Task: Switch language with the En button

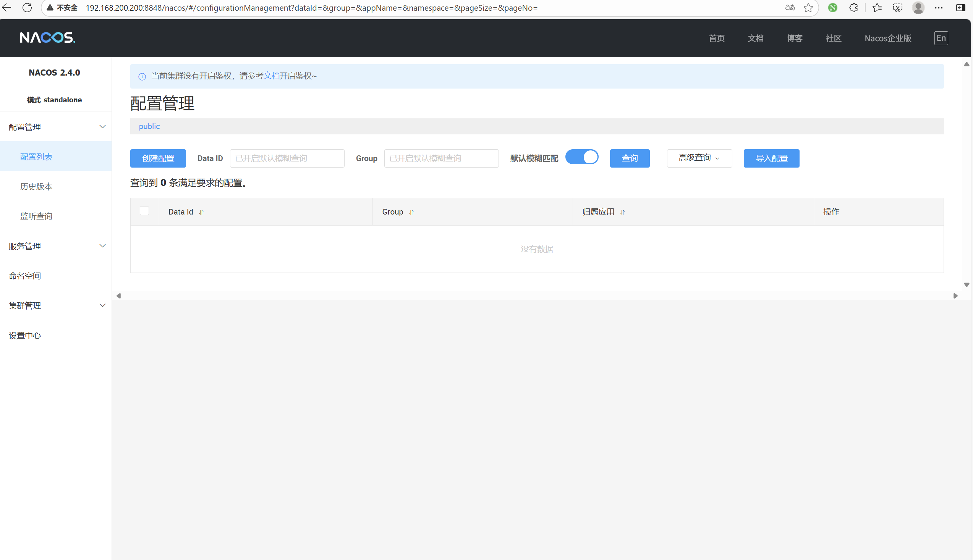Action: point(941,38)
